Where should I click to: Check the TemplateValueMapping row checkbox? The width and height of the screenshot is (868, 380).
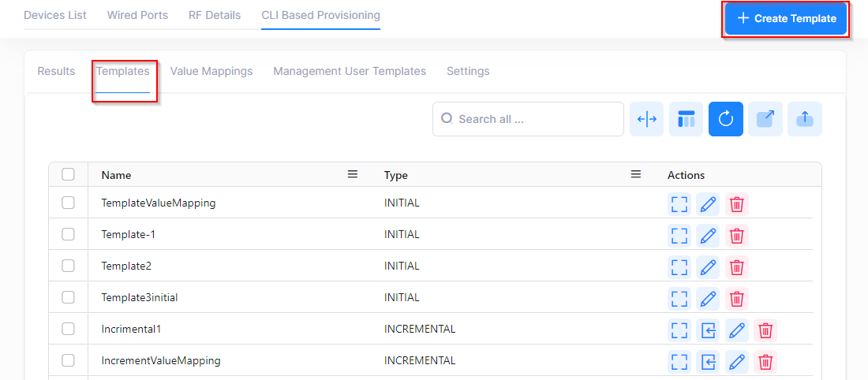(68, 203)
